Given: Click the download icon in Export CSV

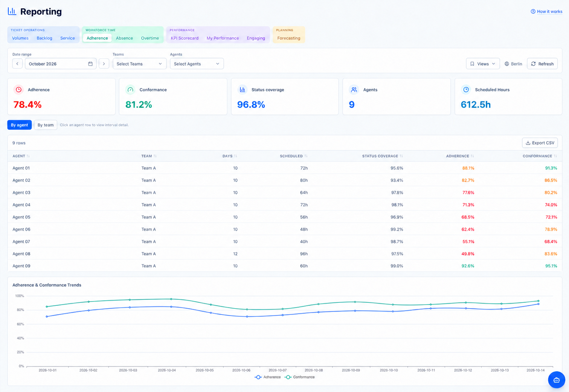Looking at the screenshot, I should tap(528, 143).
